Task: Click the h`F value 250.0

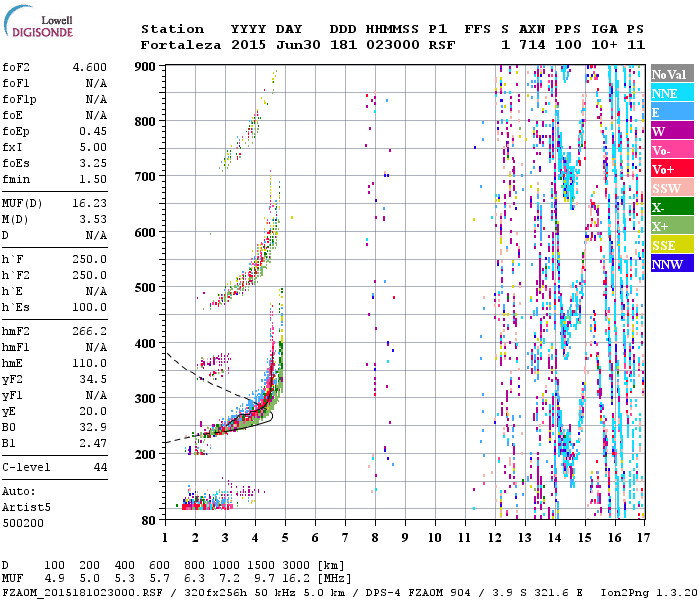Action: (90, 259)
